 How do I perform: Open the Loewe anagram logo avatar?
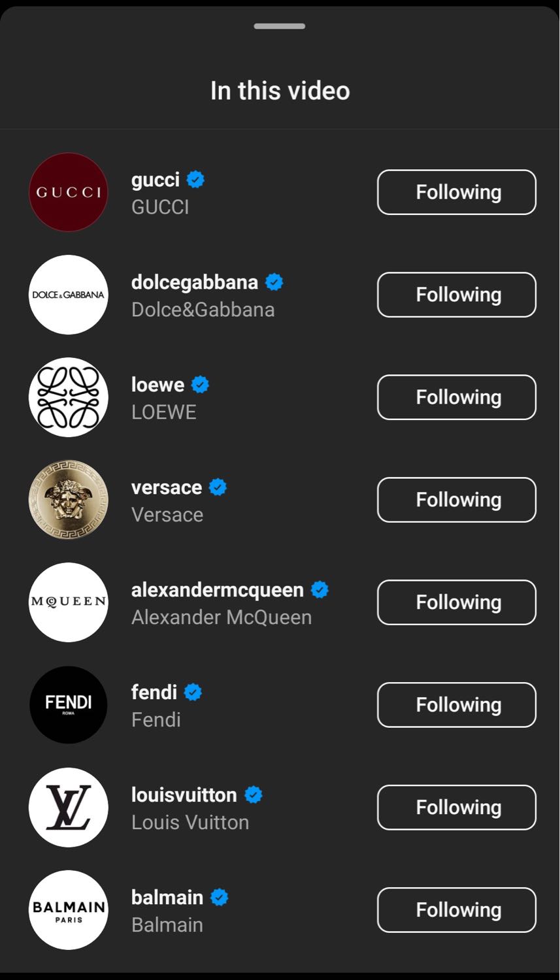click(x=69, y=397)
